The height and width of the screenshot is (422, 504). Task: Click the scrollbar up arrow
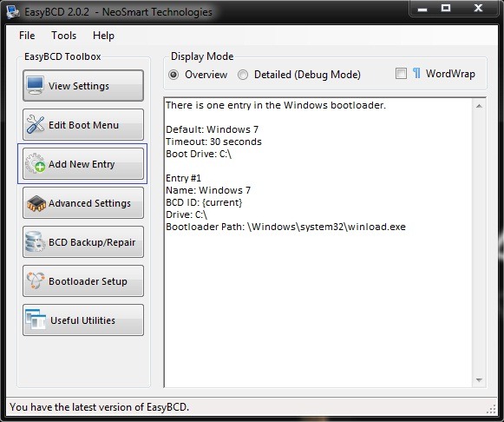point(479,106)
